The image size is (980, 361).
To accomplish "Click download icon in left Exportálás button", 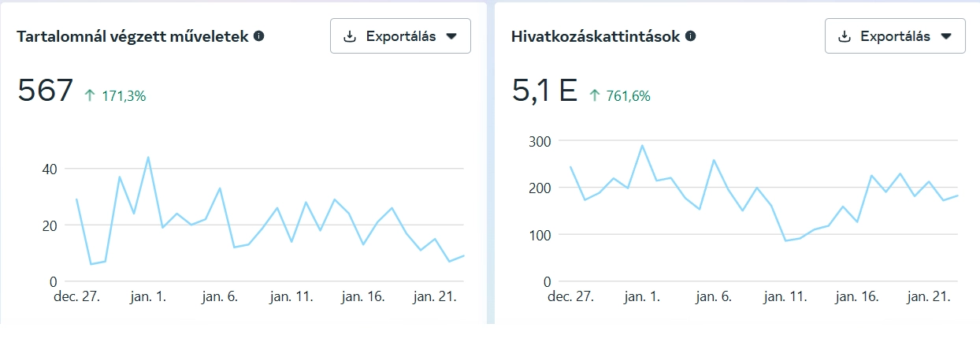I will pyautogui.click(x=351, y=36).
